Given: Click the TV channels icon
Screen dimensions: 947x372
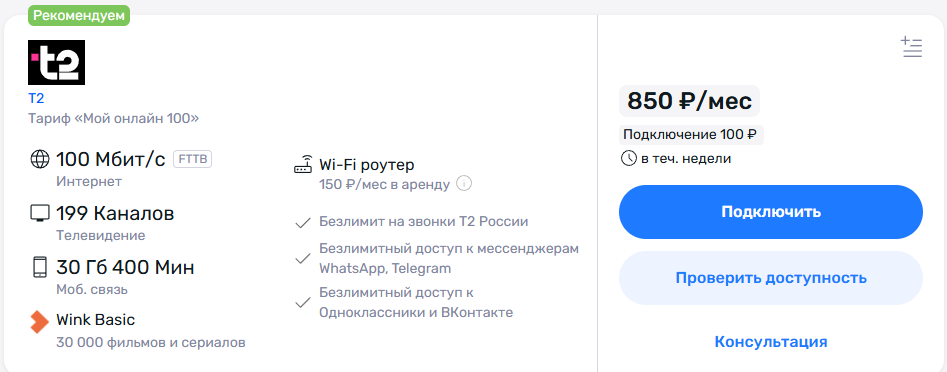Looking at the screenshot, I should tap(39, 214).
